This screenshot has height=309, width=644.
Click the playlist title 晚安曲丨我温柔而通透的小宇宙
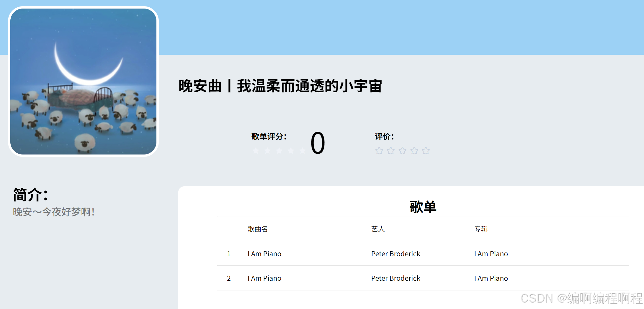coord(280,86)
